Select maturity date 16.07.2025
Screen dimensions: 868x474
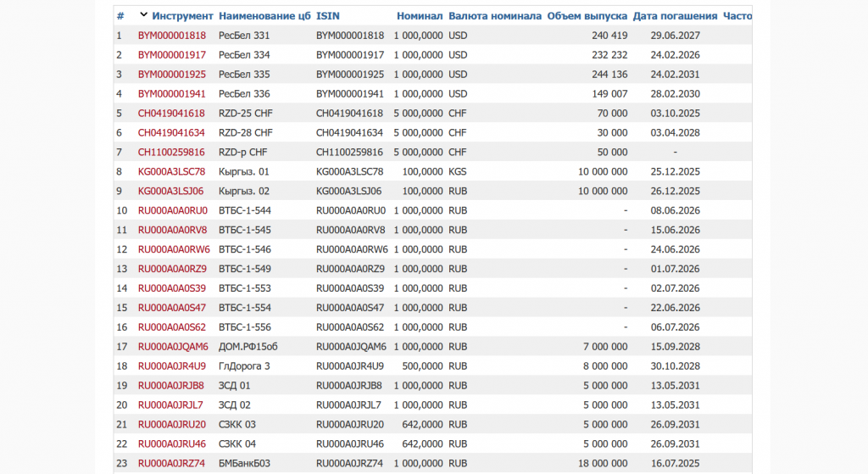click(x=675, y=463)
